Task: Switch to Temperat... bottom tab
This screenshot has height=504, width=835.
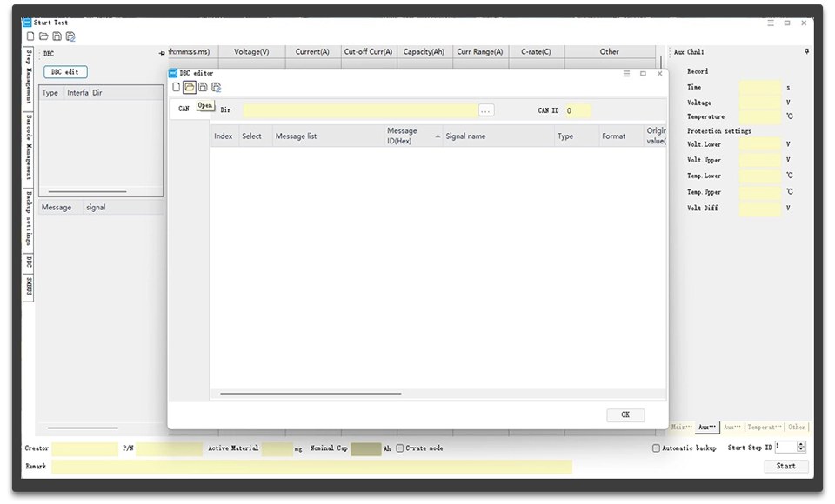Action: 765,427
